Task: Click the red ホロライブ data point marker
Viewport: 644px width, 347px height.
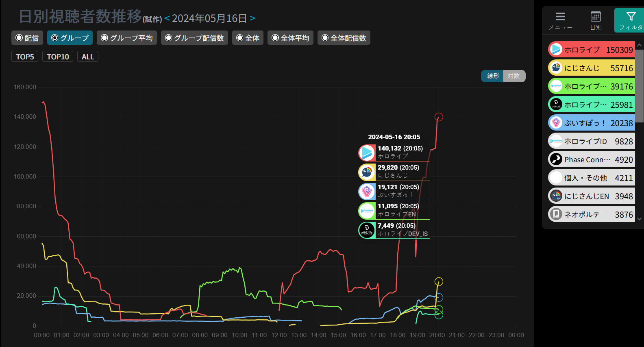Action: coord(439,117)
